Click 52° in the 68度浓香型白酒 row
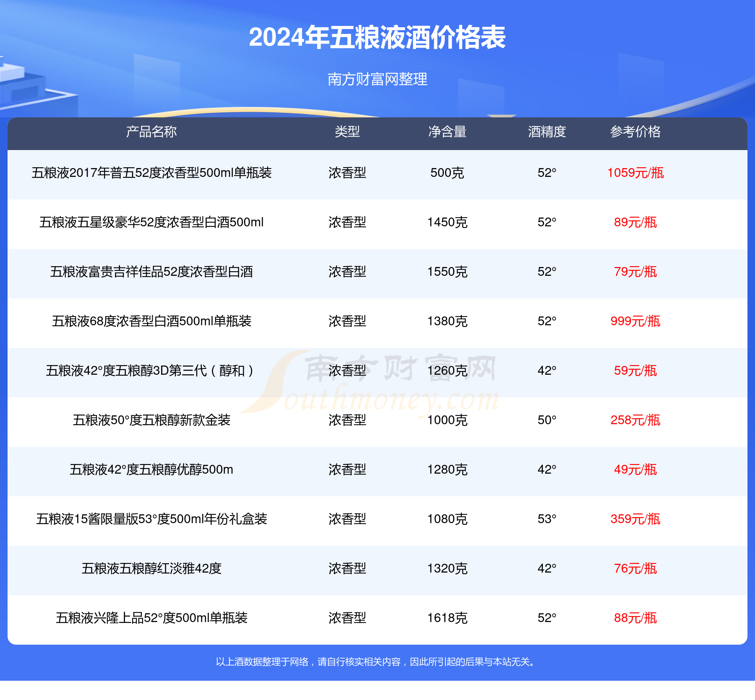Screen dimensions: 755x700 (547, 321)
